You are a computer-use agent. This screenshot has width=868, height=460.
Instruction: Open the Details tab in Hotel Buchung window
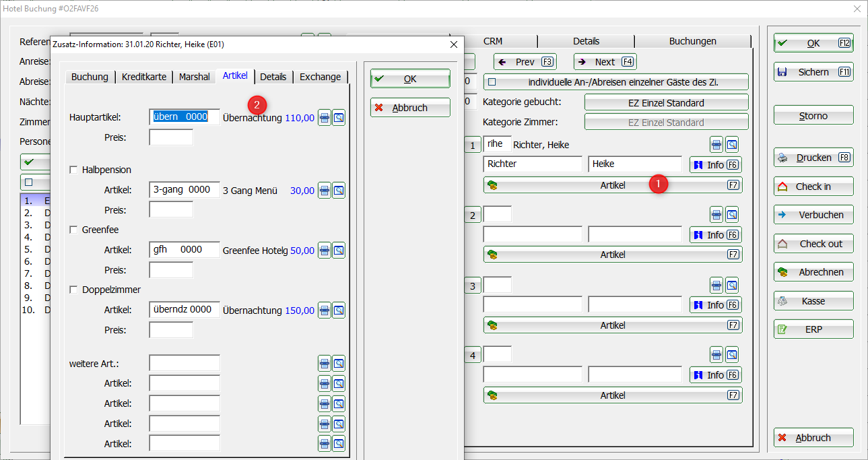pyautogui.click(x=587, y=41)
